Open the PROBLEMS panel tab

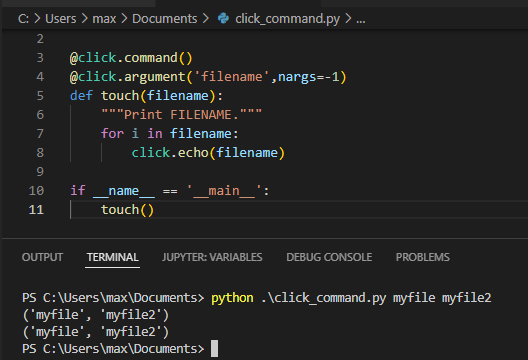[x=423, y=257]
